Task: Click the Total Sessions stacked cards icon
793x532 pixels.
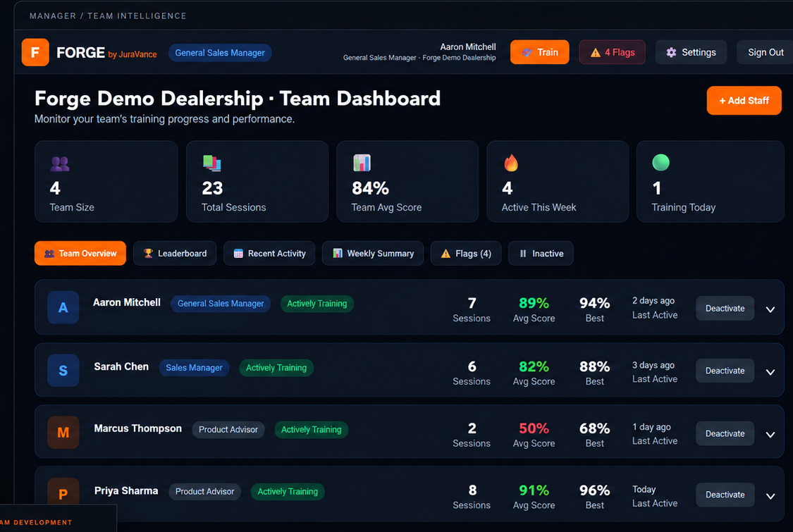Action: pos(212,163)
